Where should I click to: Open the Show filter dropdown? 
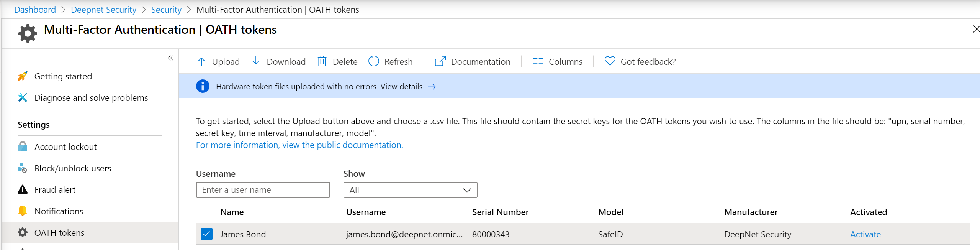pos(410,190)
